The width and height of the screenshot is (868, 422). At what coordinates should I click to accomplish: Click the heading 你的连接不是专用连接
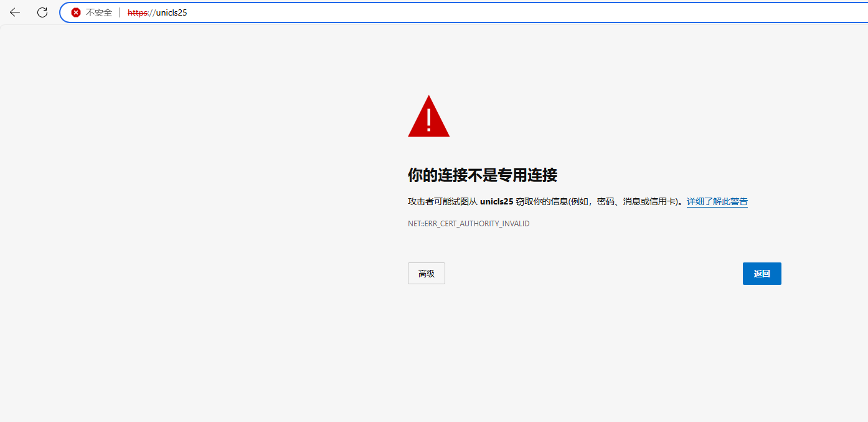click(482, 175)
